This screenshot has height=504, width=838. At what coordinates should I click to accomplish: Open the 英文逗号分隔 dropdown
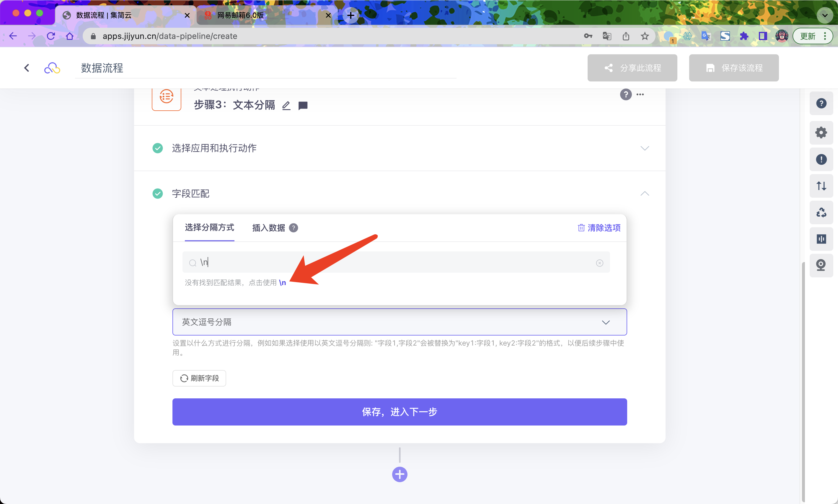click(x=399, y=322)
